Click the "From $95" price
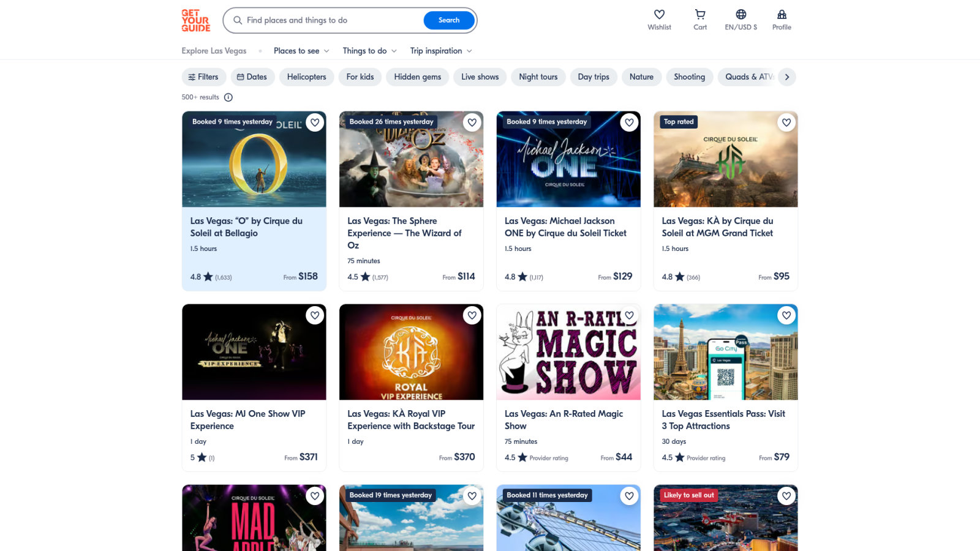The width and height of the screenshot is (980, 551). (774, 277)
